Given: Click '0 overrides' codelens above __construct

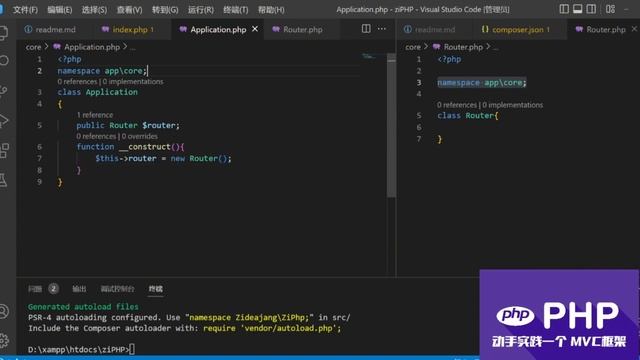Looking at the screenshot, I should (139, 136).
